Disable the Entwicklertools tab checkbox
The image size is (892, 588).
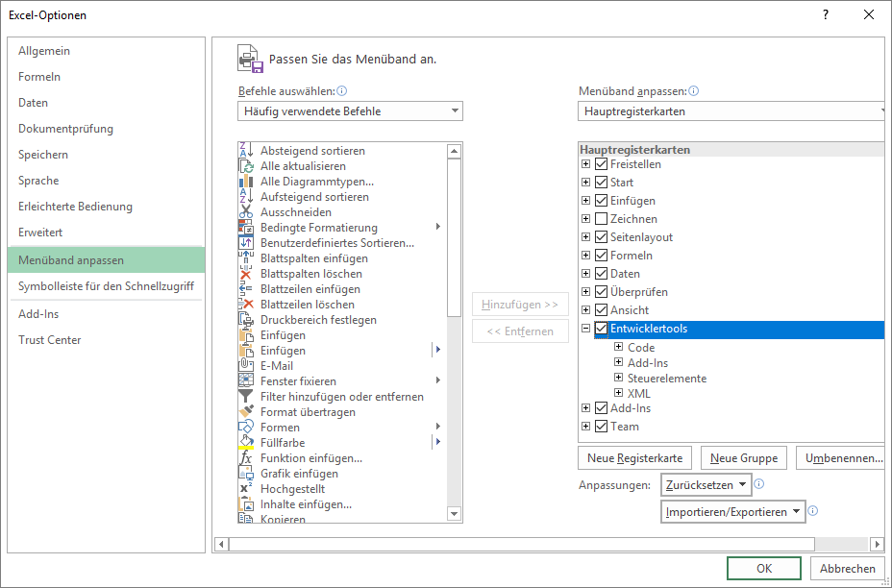coord(600,329)
